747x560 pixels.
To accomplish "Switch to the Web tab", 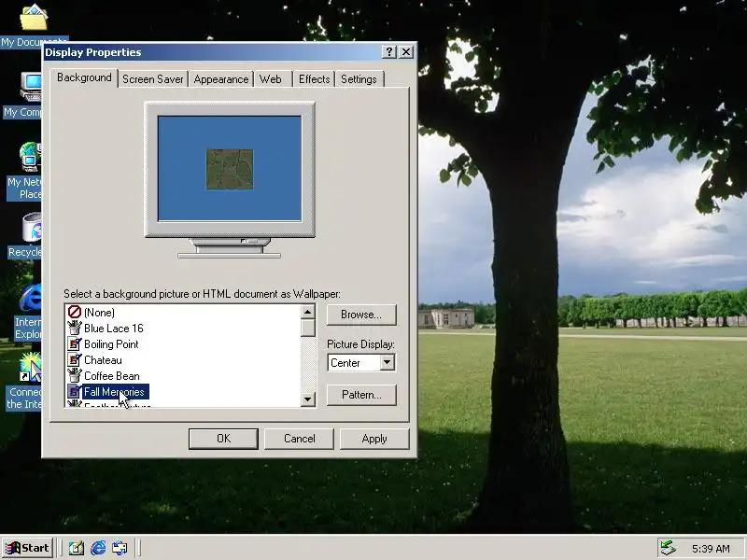I will 270,79.
